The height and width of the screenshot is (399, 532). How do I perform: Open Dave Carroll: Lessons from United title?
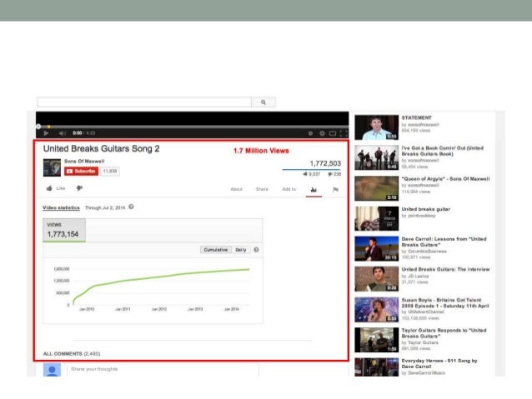coord(444,242)
